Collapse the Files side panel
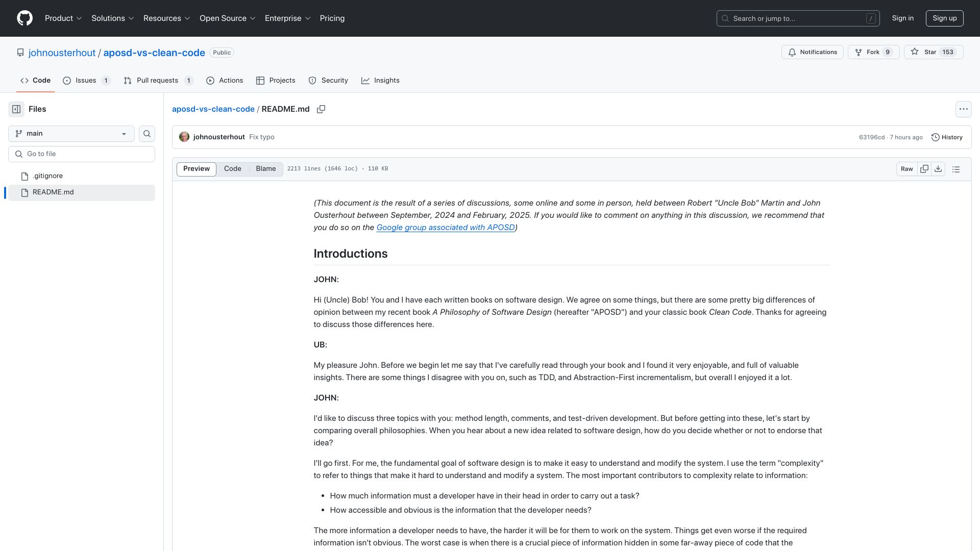The height and width of the screenshot is (551, 980). [16, 109]
